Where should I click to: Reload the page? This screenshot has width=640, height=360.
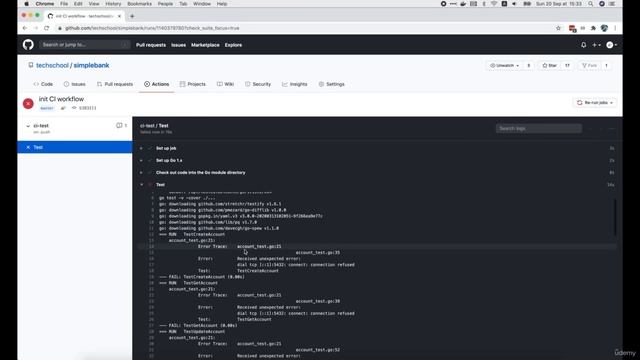47,28
